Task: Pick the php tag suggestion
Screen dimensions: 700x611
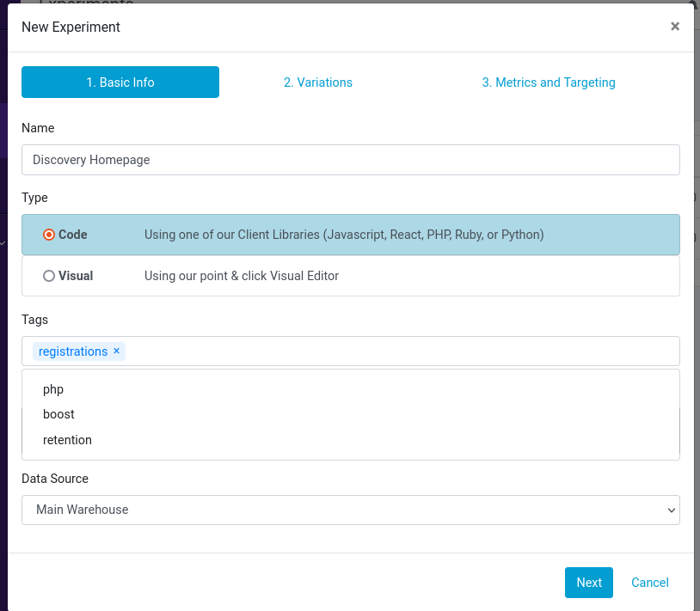Action: (53, 389)
